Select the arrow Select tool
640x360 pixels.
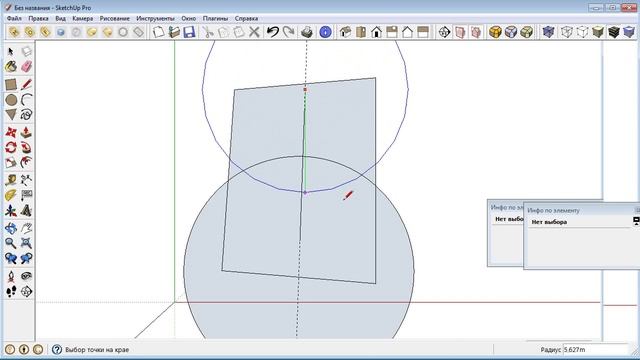[x=11, y=51]
